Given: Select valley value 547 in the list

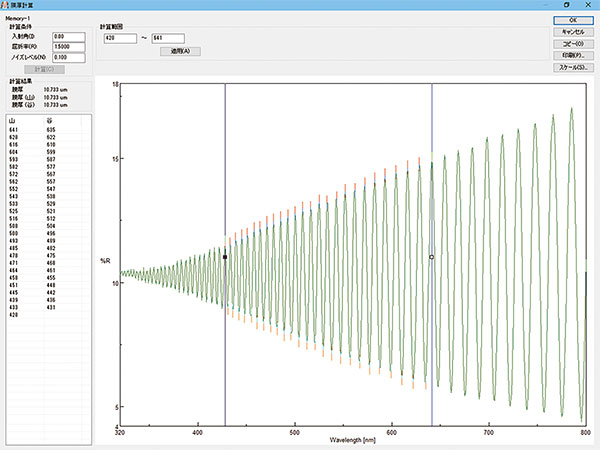Looking at the screenshot, I should pyautogui.click(x=51, y=189).
